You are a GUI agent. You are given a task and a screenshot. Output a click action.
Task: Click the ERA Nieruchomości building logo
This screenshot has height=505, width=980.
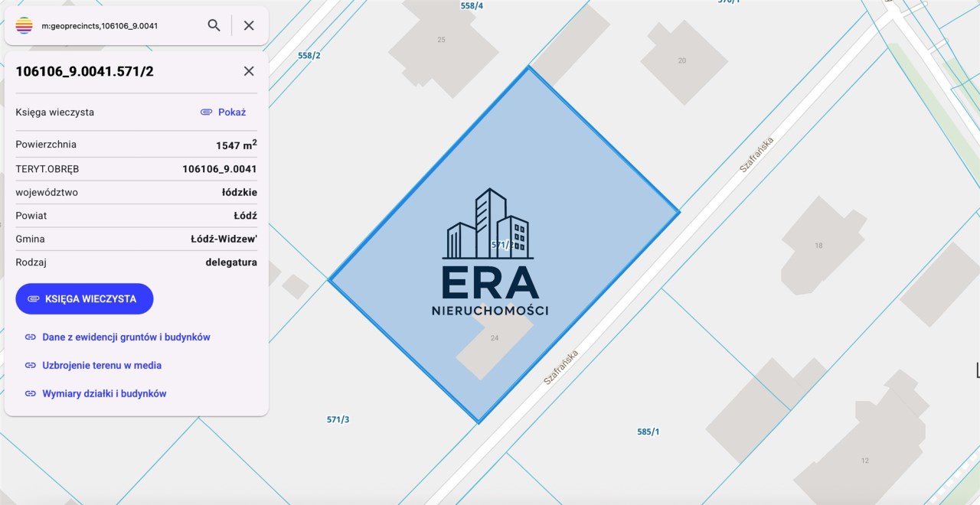[x=489, y=252]
